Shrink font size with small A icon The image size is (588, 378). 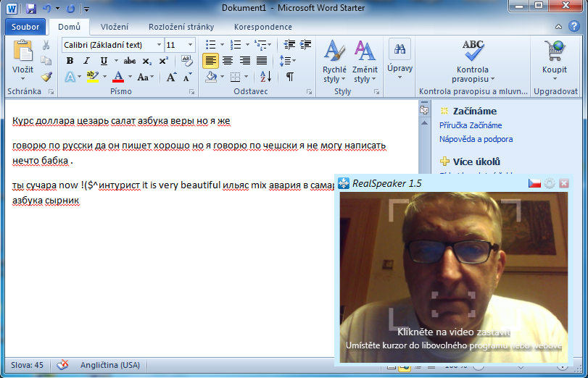tap(187, 77)
